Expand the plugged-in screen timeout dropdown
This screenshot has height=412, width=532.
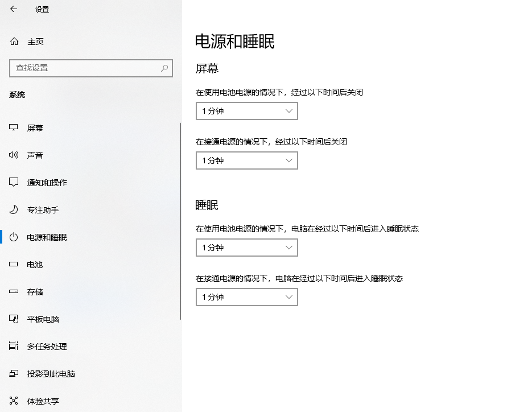click(x=246, y=160)
